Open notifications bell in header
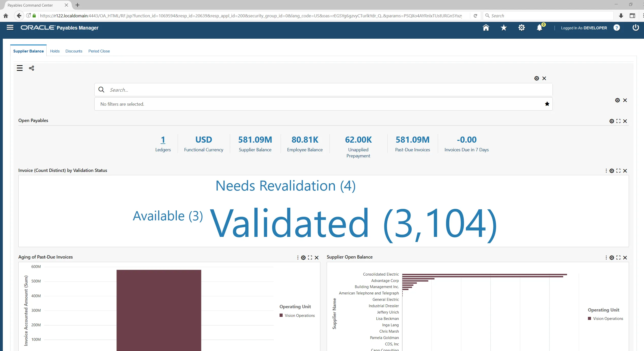Screen dimensions: 644x351 (x=540, y=28)
